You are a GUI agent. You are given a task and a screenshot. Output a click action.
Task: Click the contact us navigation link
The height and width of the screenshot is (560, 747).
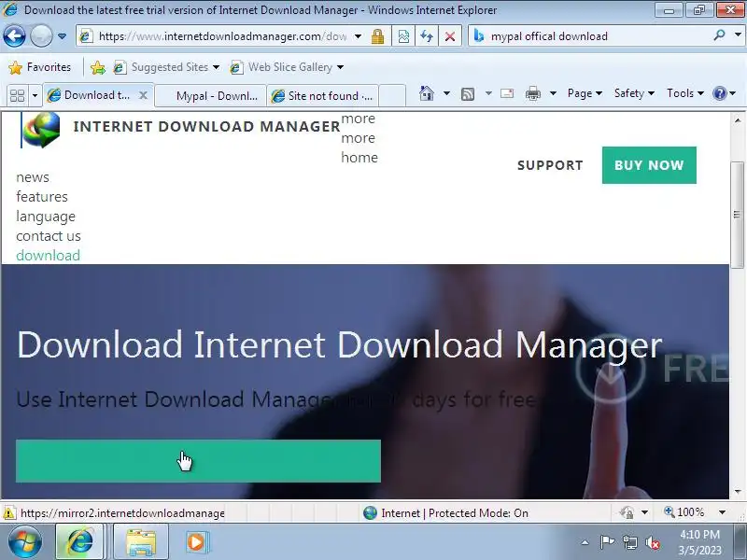pos(49,236)
